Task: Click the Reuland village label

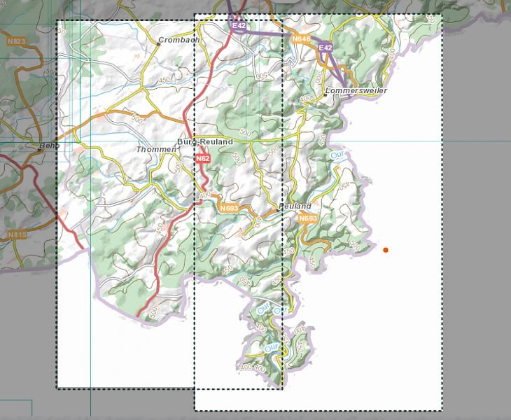Action: pos(295,206)
